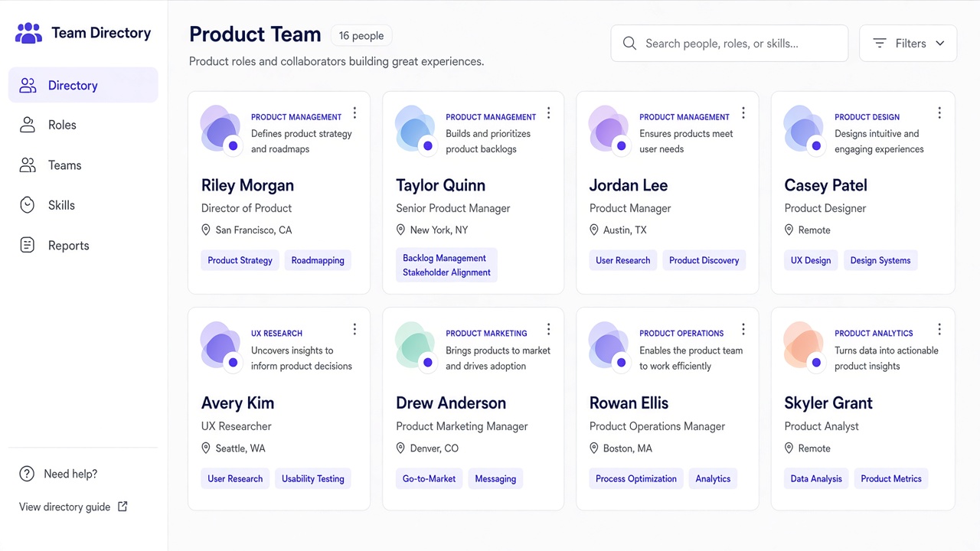Click the Team Directory logo icon

tap(28, 33)
